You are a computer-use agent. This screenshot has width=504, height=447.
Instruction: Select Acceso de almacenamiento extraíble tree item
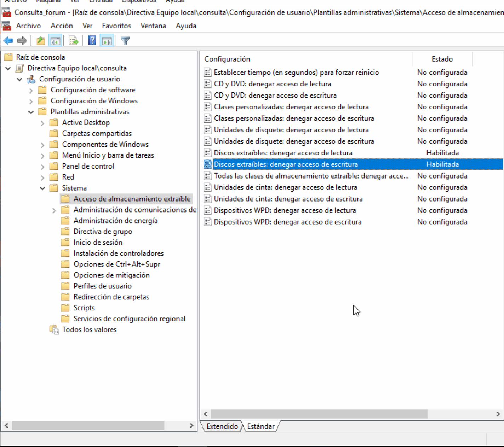pos(132,199)
